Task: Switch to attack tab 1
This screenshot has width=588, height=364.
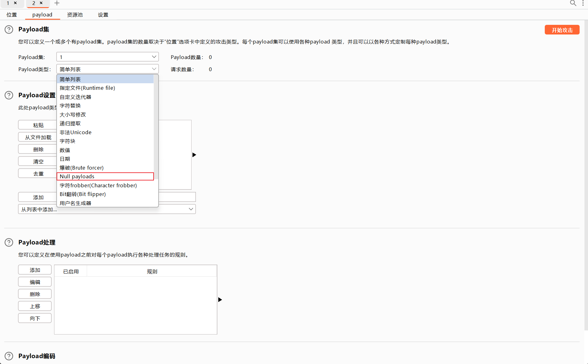Action: 8,3
